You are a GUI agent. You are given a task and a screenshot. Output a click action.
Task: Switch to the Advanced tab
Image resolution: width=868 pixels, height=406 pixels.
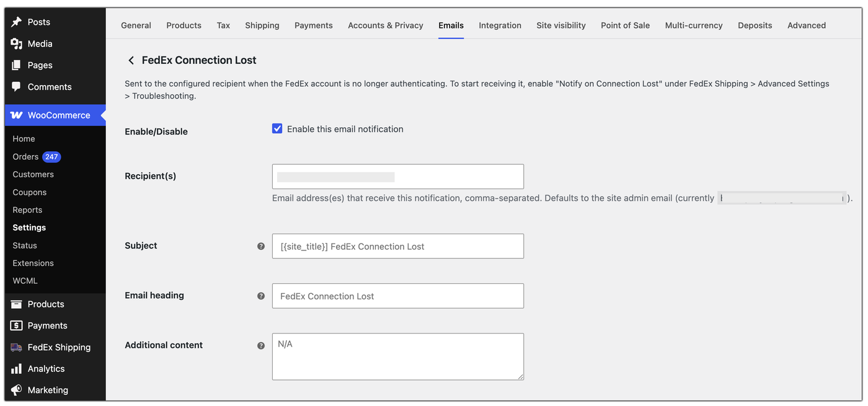[807, 25]
